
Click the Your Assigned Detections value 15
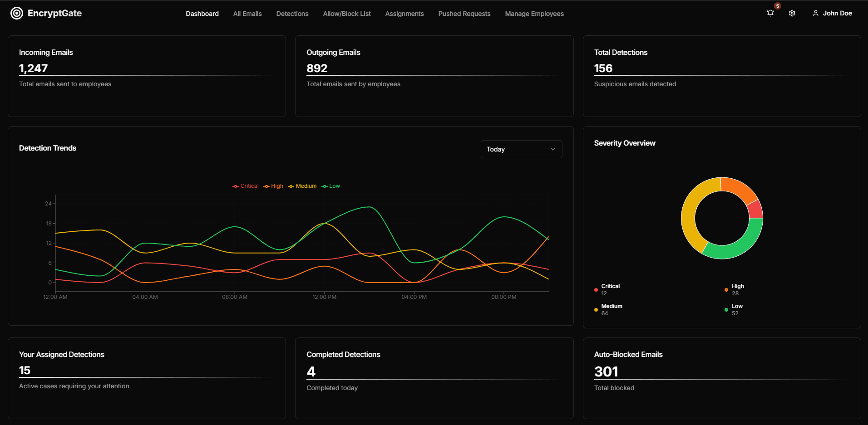coord(25,370)
